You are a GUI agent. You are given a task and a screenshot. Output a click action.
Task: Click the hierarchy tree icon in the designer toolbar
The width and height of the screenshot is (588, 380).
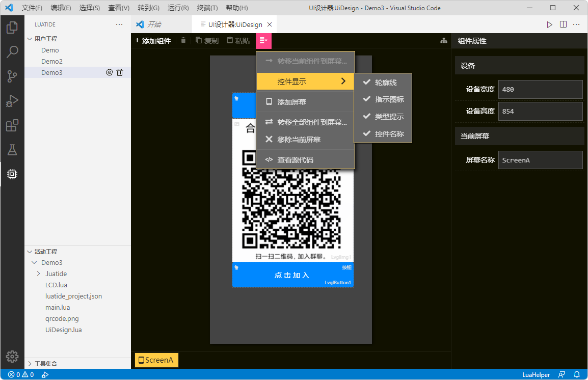(444, 40)
